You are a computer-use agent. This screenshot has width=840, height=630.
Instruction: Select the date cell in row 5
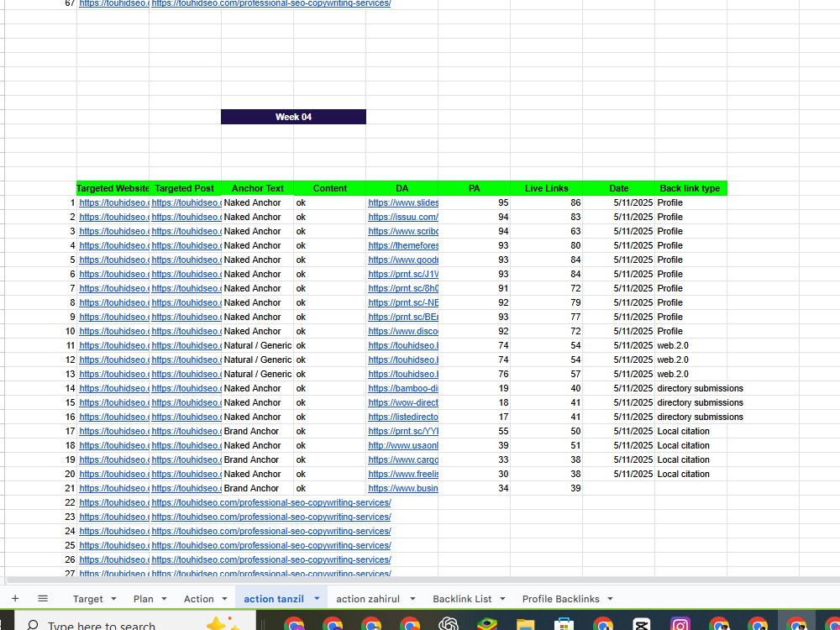pyautogui.click(x=619, y=260)
